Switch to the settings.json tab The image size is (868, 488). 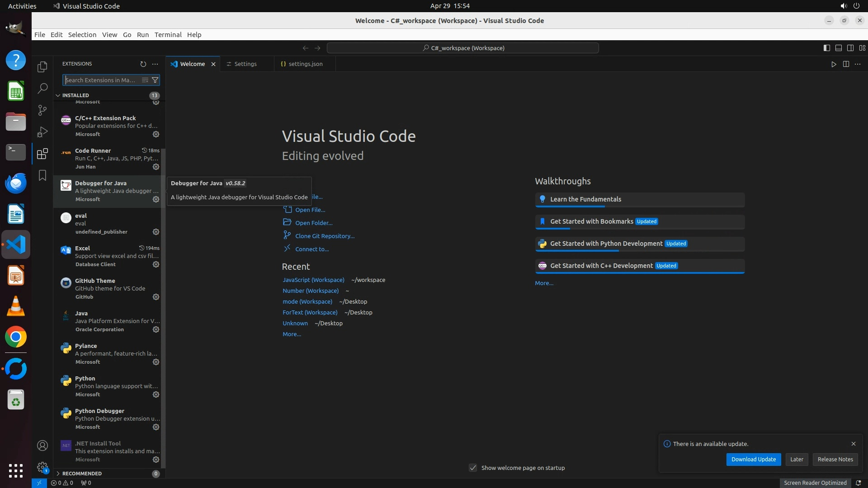(x=305, y=64)
